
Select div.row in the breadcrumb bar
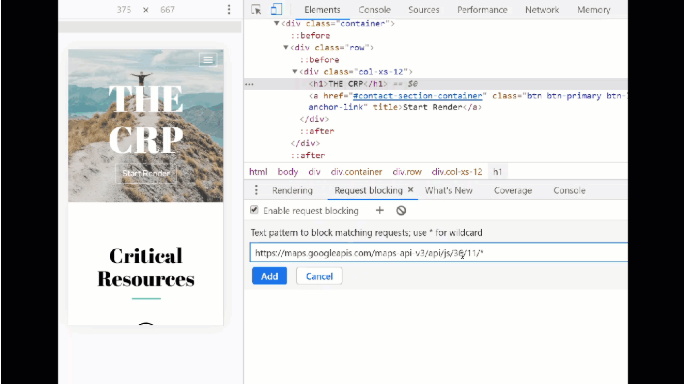pyautogui.click(x=407, y=171)
